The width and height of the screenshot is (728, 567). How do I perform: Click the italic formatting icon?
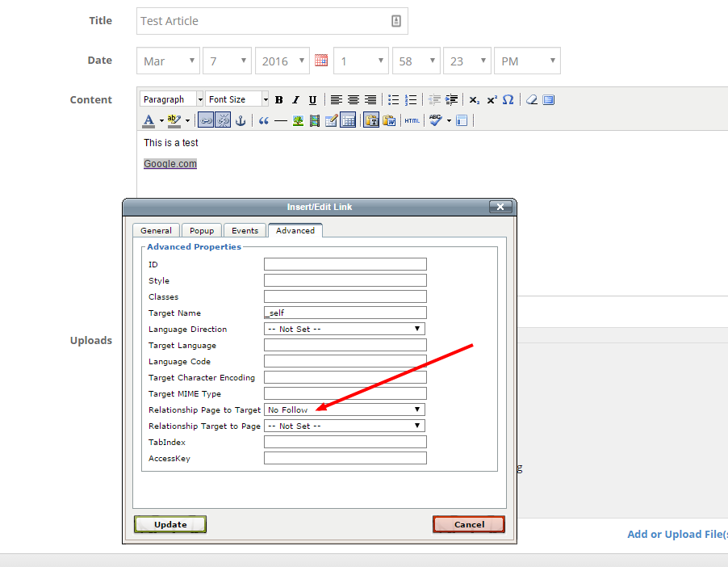click(x=295, y=100)
